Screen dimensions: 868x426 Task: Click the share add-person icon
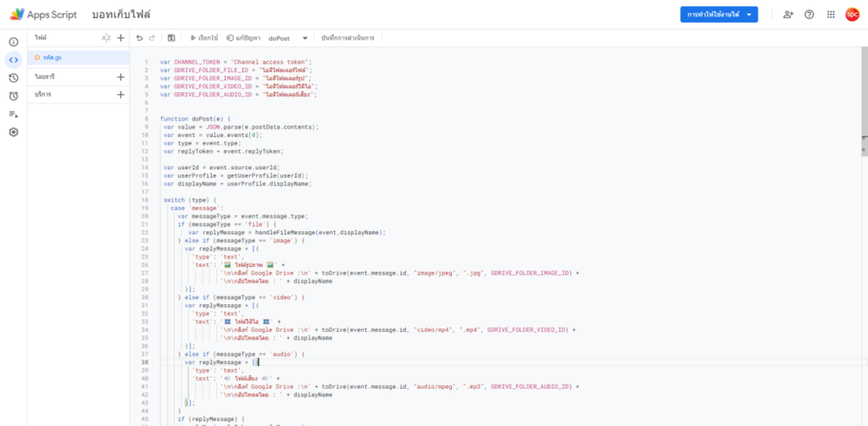coord(788,14)
